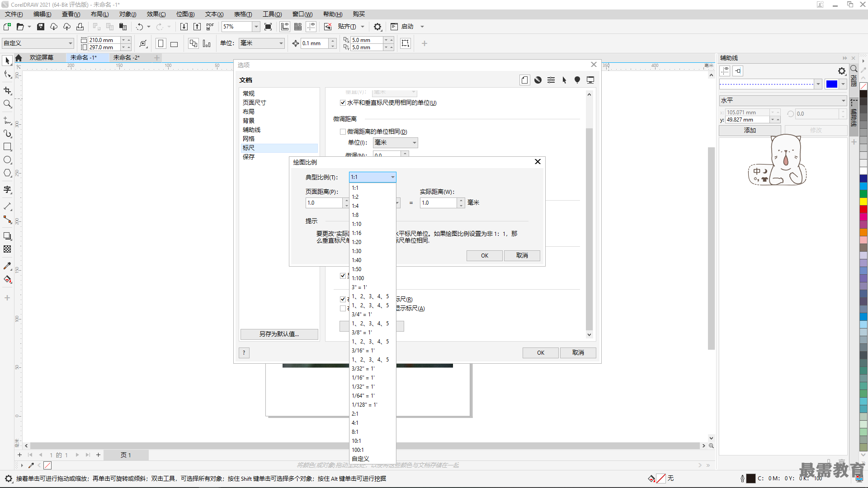Open the 文件 menu
Viewport: 868px width, 488px height.
(14, 14)
